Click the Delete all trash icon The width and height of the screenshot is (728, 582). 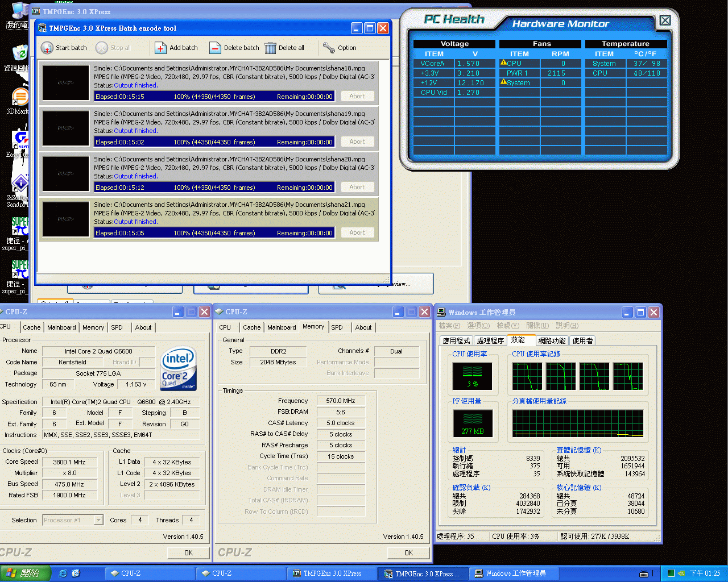pos(271,48)
